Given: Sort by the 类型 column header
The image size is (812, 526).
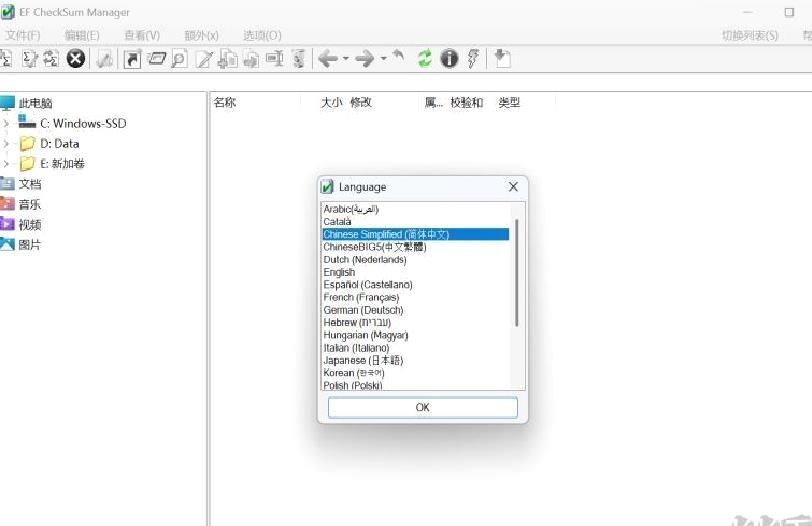Looking at the screenshot, I should [x=509, y=103].
